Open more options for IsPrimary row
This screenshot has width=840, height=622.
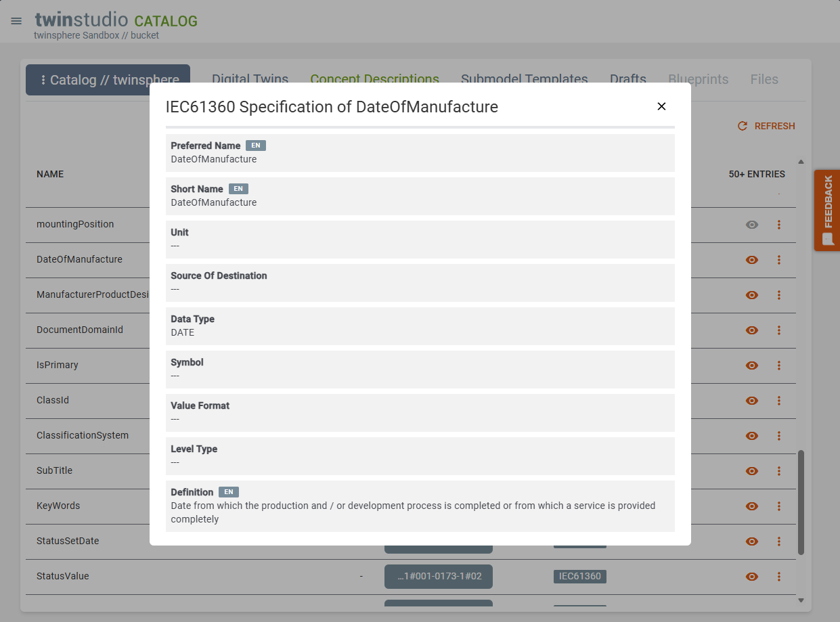779,365
